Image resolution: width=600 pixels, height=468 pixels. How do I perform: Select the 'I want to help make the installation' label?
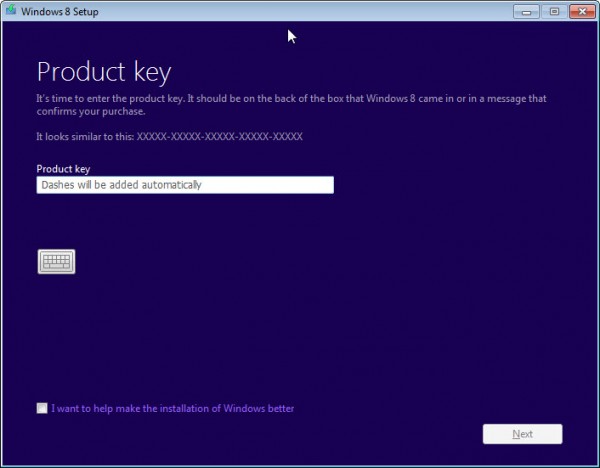click(173, 408)
